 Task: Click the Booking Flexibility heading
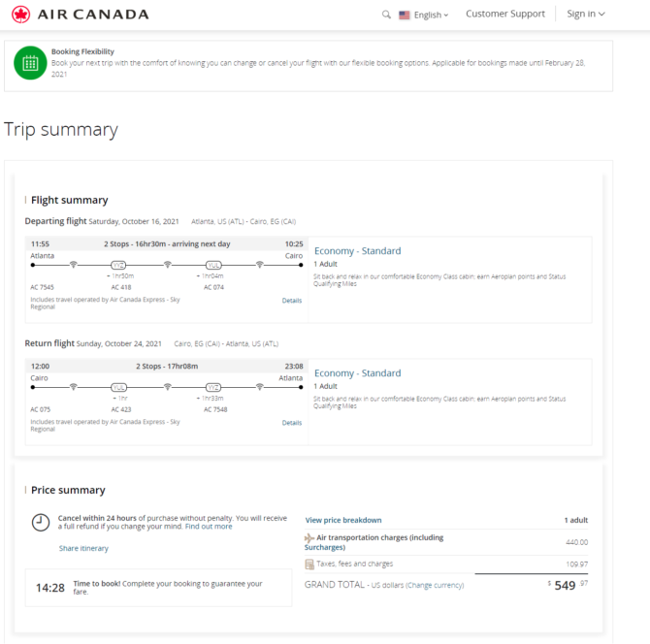point(82,51)
